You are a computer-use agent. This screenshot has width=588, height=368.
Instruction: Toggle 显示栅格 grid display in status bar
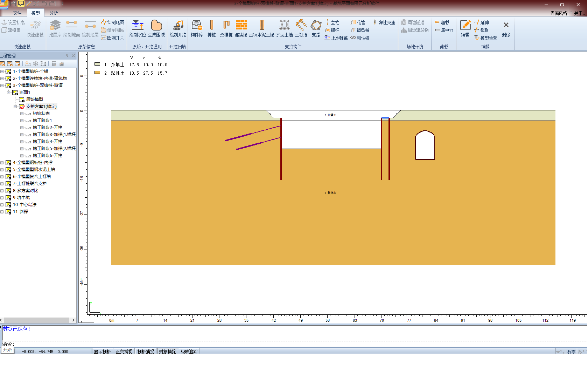coord(102,351)
